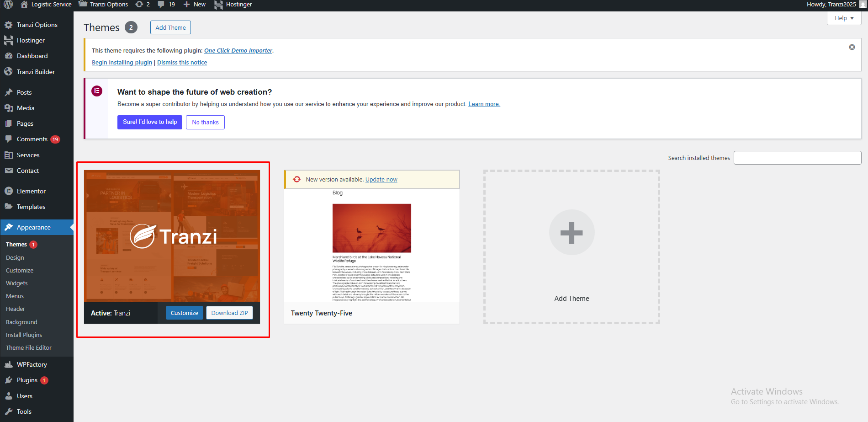
Task: Click the Elementor logo icon in notice
Action: [x=97, y=91]
